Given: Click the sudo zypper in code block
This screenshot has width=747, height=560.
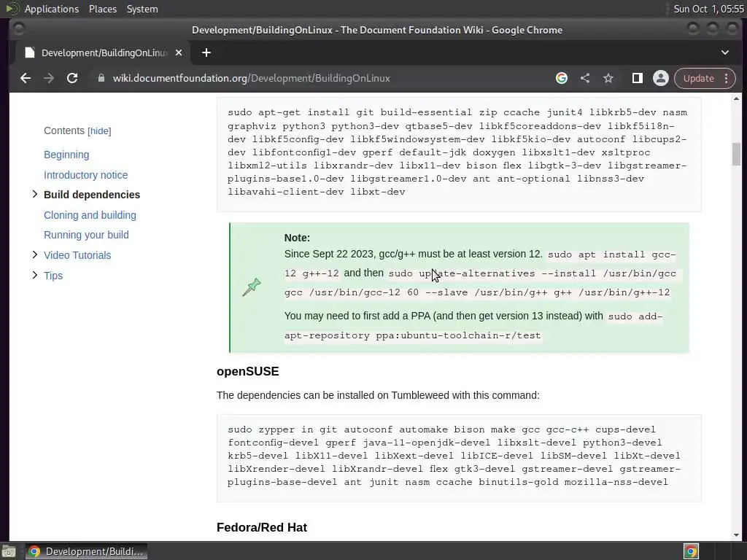Looking at the screenshot, I should [459, 458].
